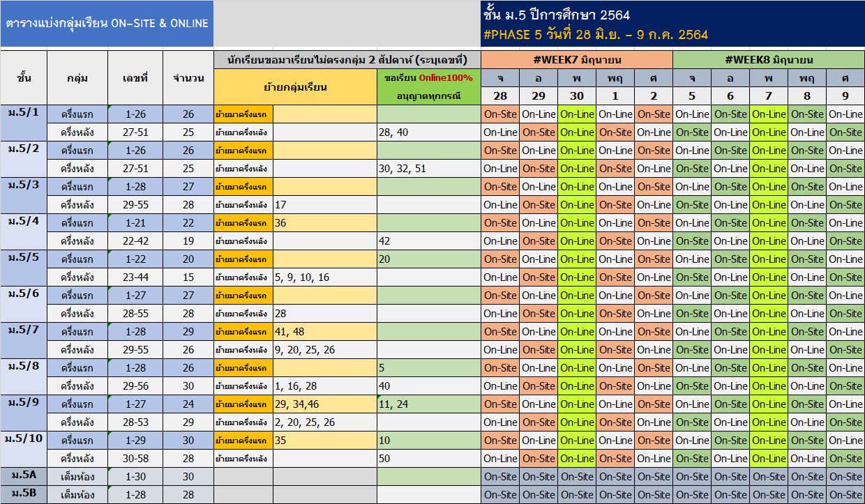865x504 pixels.
Task: Click the #PHASE 5 date range line
Action: 595,34
